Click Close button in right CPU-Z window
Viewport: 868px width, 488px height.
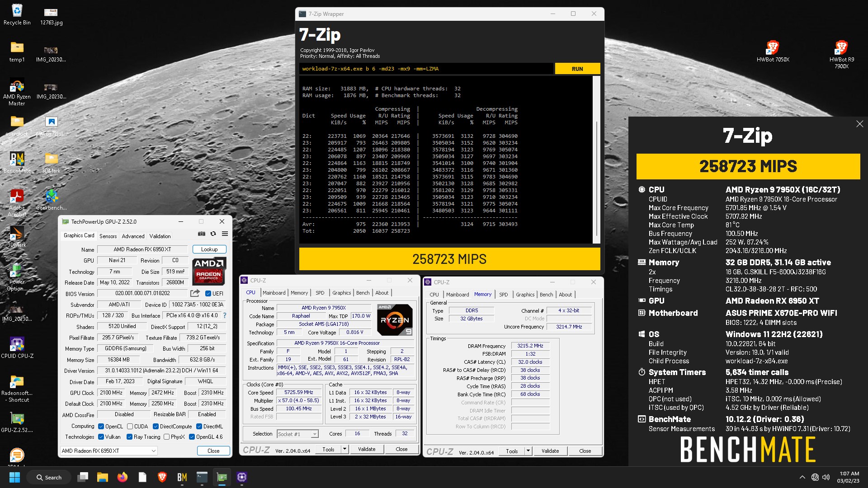tap(585, 451)
